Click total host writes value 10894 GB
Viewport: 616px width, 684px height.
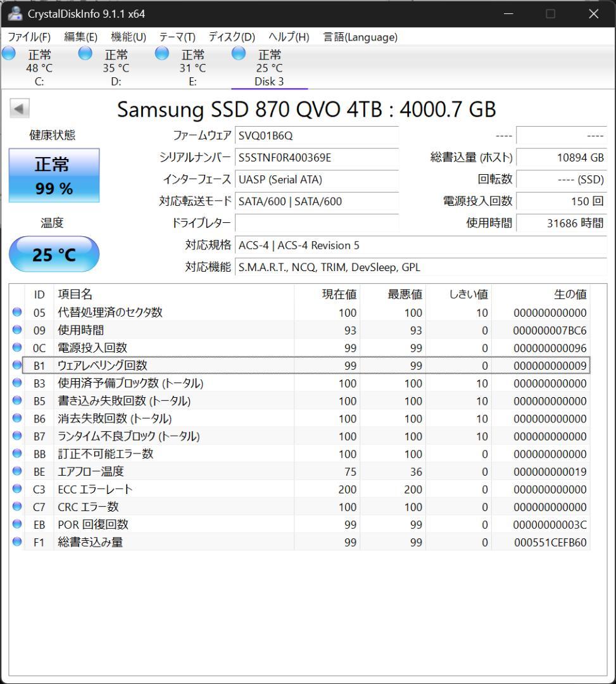(x=562, y=158)
